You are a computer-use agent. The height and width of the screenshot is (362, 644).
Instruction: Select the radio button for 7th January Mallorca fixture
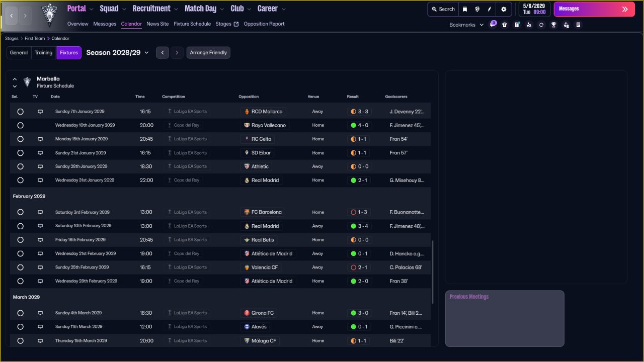(x=20, y=112)
